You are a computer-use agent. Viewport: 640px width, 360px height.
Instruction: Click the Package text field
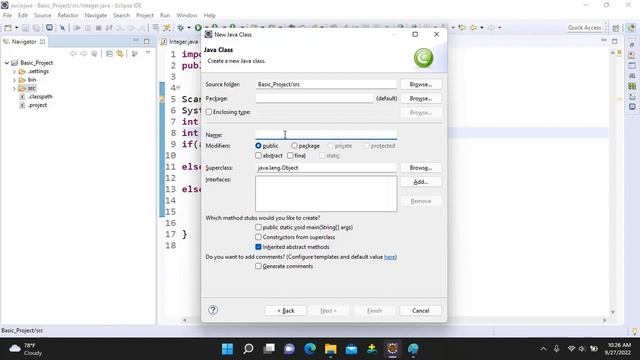click(x=314, y=98)
